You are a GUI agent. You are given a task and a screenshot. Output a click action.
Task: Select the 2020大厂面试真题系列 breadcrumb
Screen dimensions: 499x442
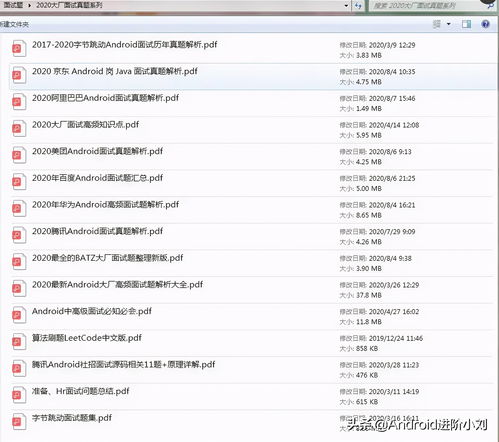69,5
